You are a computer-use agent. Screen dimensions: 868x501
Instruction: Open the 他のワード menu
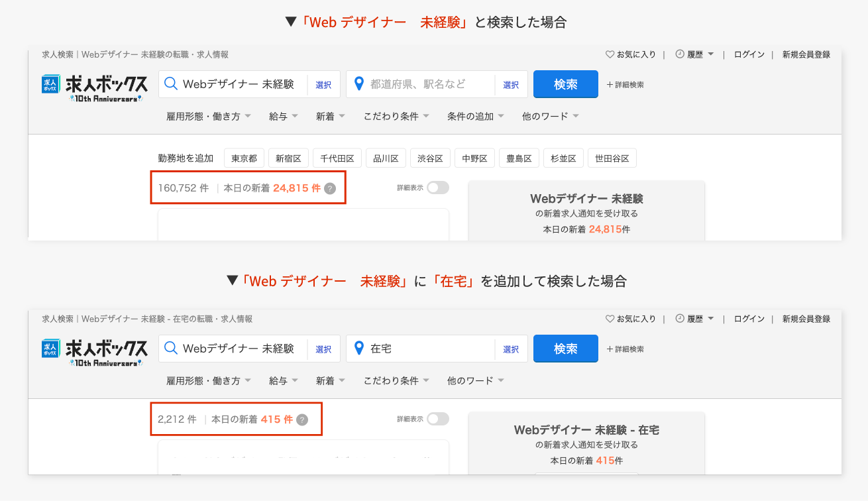tap(546, 115)
